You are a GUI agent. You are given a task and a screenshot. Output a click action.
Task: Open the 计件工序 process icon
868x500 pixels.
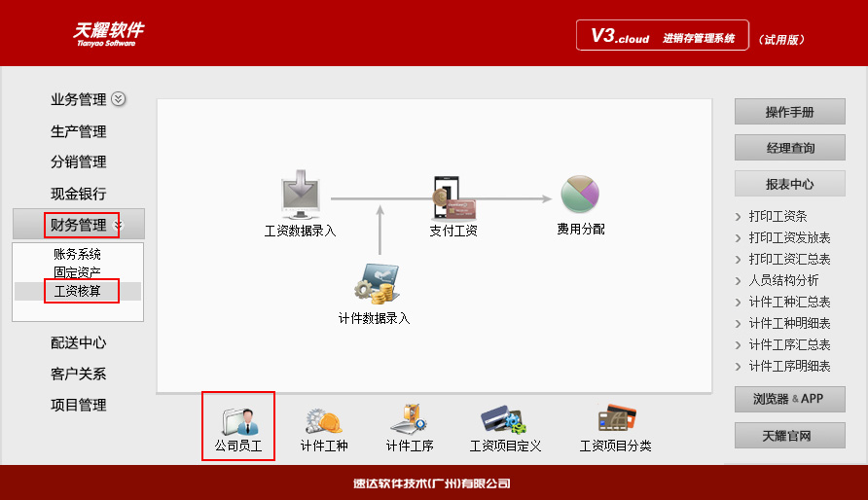(x=409, y=420)
